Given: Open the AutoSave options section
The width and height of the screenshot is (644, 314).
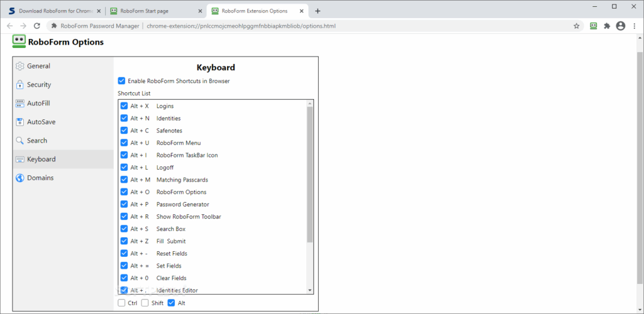Looking at the screenshot, I should point(64,122).
